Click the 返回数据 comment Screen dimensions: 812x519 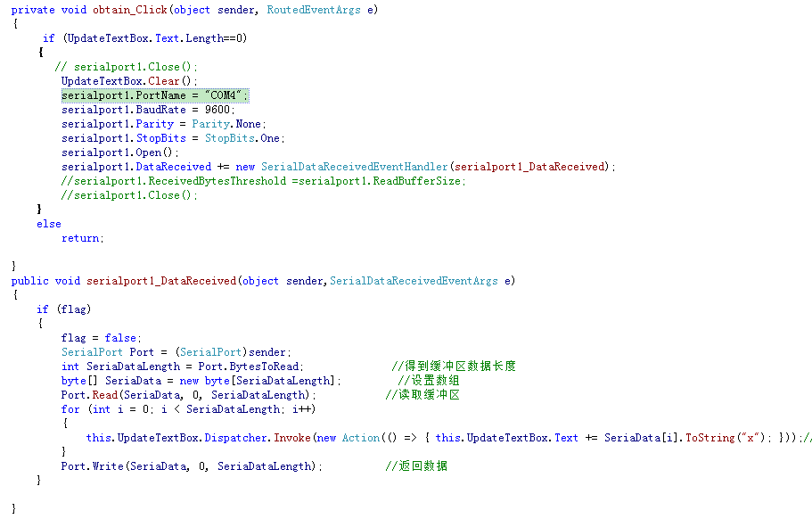[x=416, y=465]
